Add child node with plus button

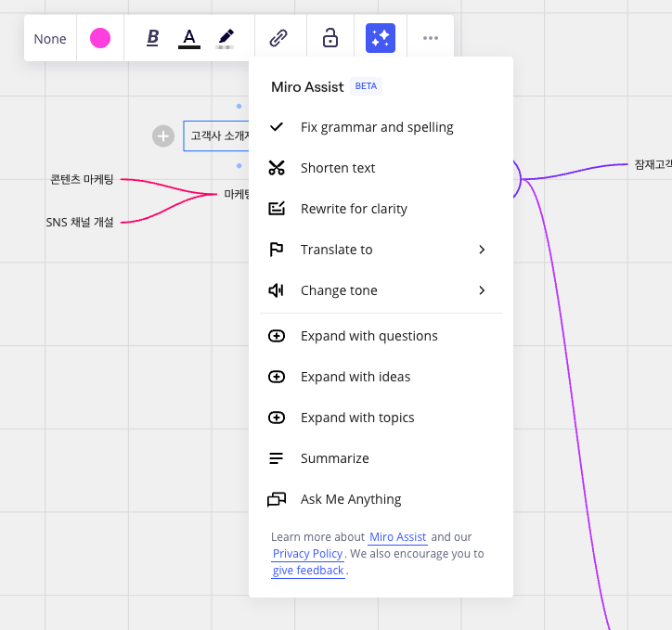(163, 136)
